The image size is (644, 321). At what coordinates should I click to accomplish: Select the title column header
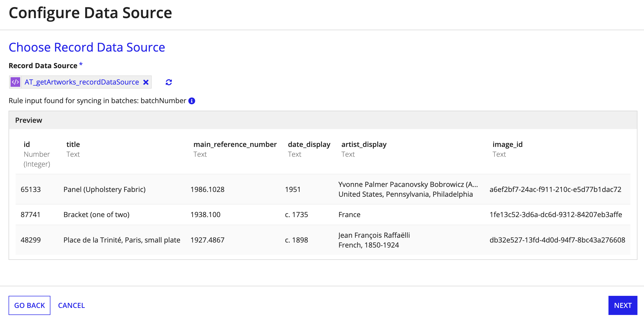[x=73, y=144]
